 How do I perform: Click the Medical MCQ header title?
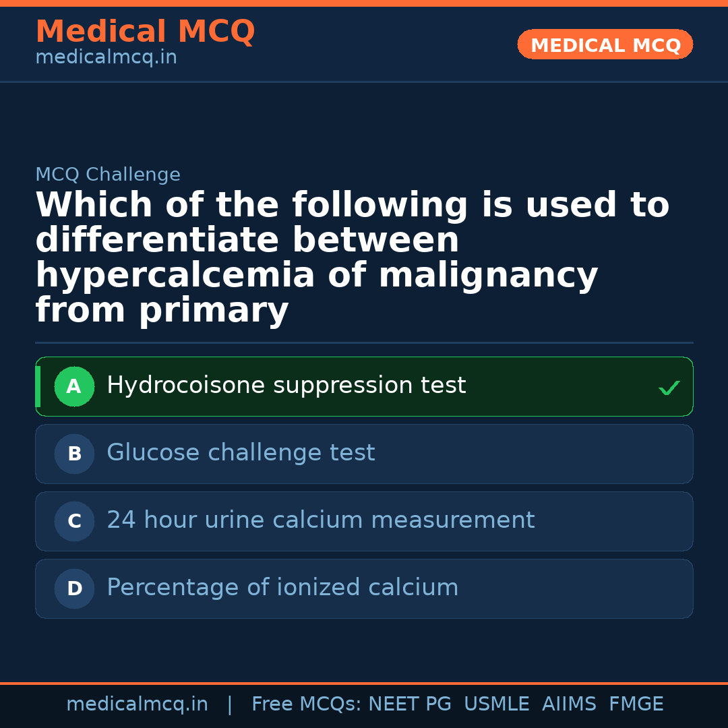pyautogui.click(x=145, y=32)
